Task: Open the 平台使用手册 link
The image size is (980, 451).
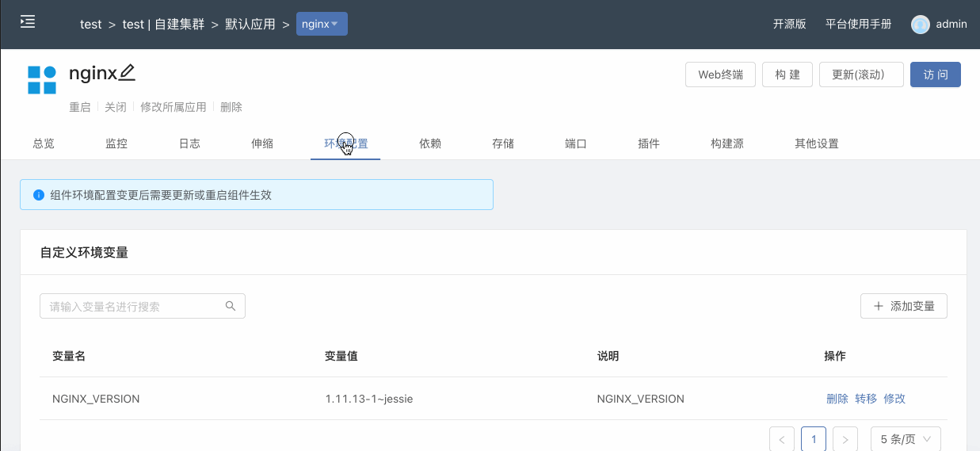Action: pos(859,24)
